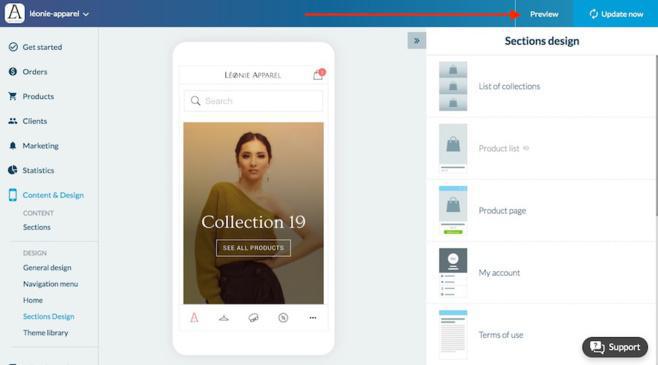
Task: Collapse the panel with the double-chevron button
Action: (417, 41)
